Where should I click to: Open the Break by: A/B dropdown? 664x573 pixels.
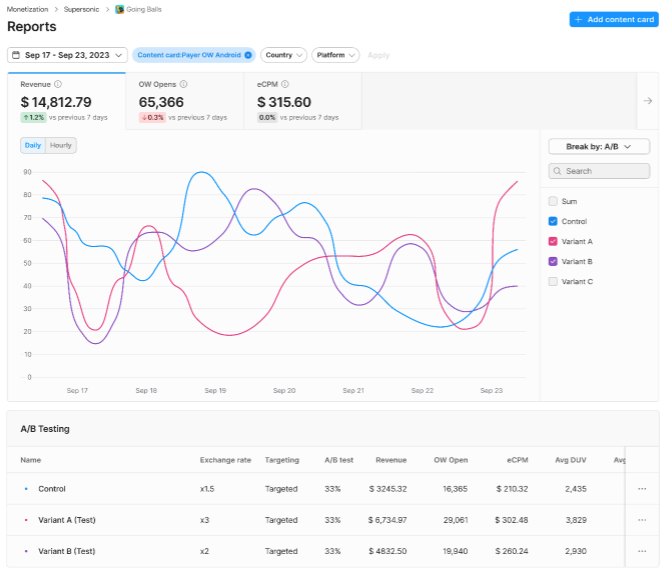[x=599, y=146]
